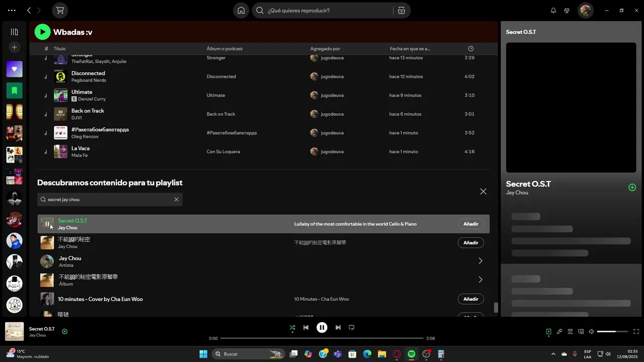Viewport: 644px width, 362px height.
Task: Pause playback with the center button
Action: point(322,328)
